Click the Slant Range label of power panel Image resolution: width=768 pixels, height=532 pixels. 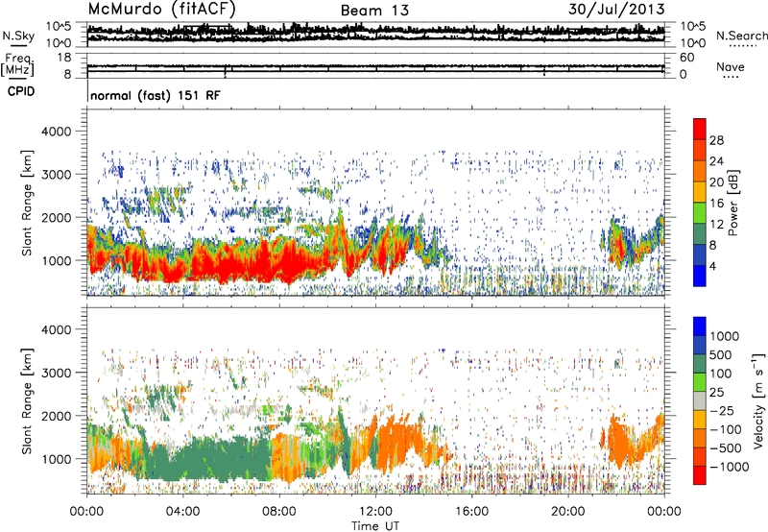pyautogui.click(x=27, y=203)
